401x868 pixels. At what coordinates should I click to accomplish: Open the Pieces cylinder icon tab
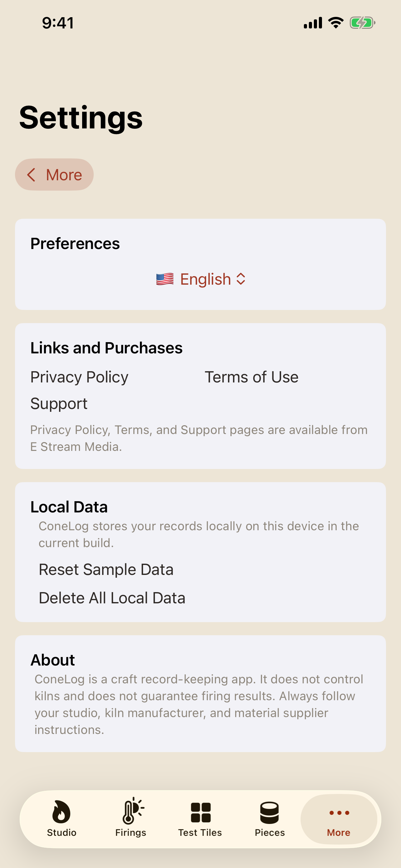269,812
